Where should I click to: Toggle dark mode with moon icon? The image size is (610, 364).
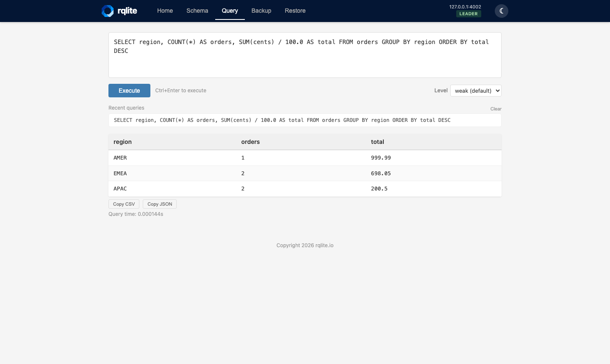(502, 11)
